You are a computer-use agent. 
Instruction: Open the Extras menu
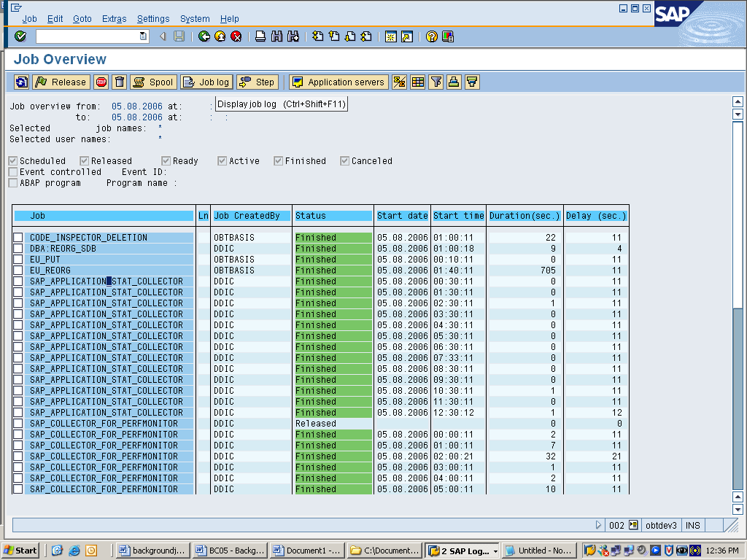(115, 18)
